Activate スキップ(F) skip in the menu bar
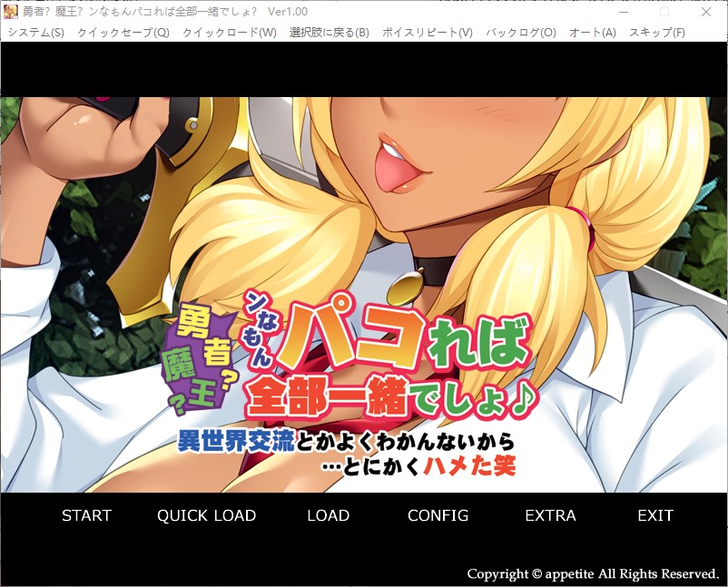This screenshot has height=587, width=728. click(656, 33)
